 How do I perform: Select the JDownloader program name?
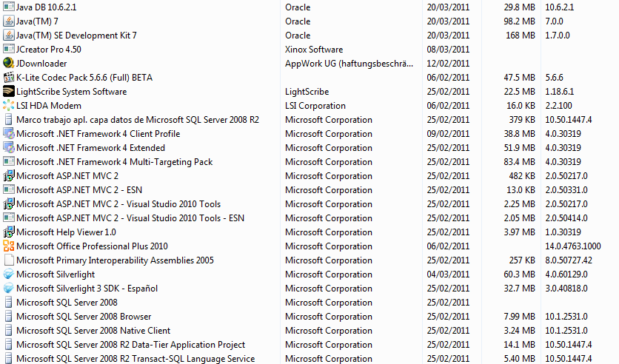click(x=41, y=64)
